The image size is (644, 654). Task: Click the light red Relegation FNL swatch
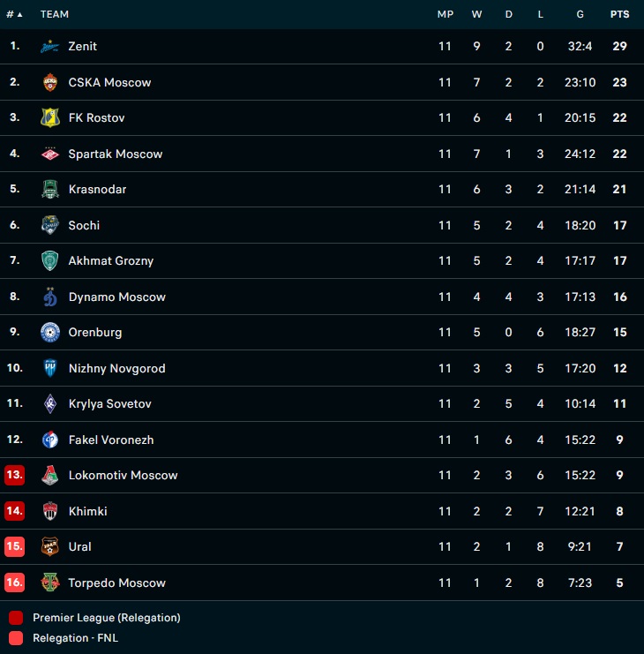click(x=15, y=638)
